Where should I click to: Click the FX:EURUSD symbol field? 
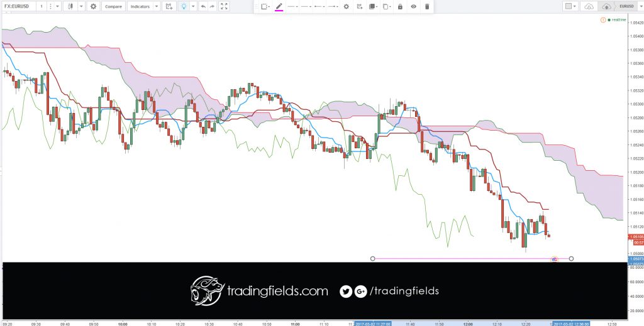point(18,6)
